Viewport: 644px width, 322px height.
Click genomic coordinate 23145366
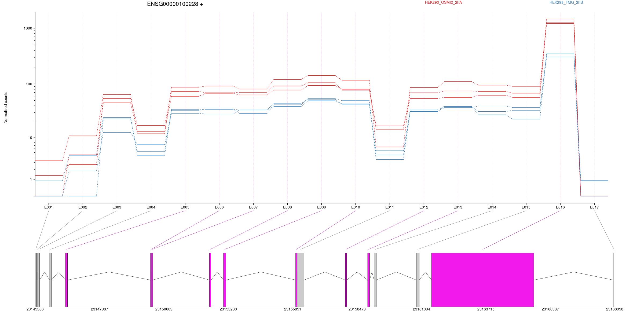pos(35,309)
